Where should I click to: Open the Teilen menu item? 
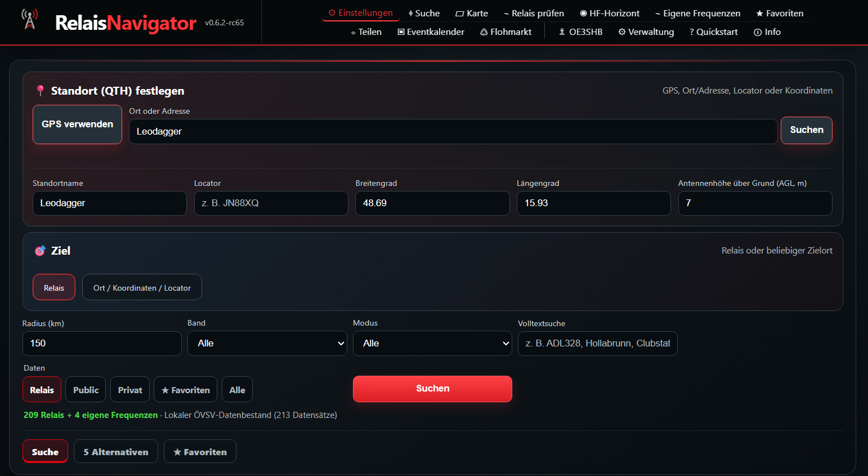coord(366,32)
